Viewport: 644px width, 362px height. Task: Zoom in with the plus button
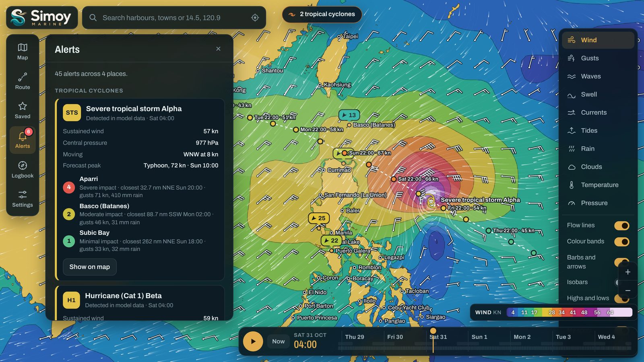(627, 272)
